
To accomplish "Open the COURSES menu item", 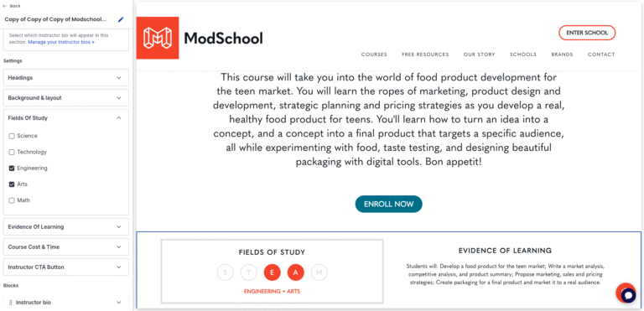I will click(x=374, y=54).
